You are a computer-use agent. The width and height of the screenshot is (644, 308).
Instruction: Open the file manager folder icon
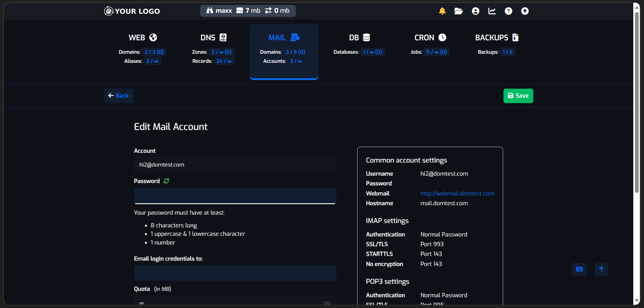[x=458, y=11]
